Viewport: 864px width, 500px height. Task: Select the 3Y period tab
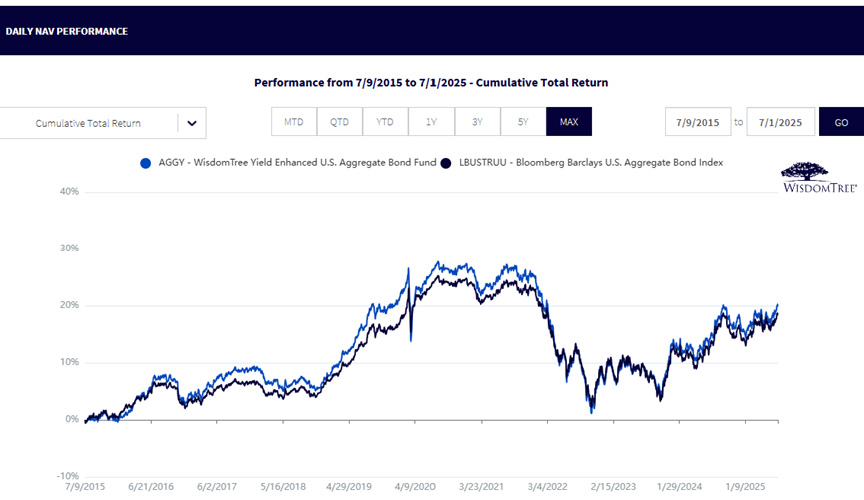click(477, 122)
